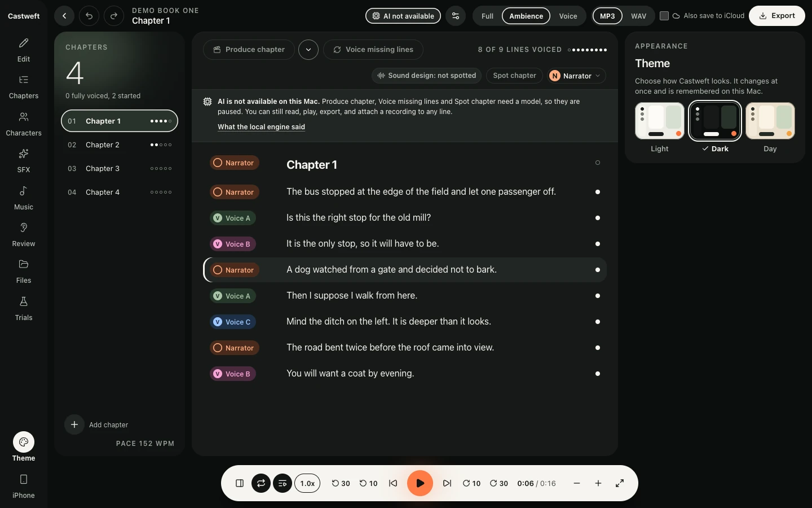This screenshot has height=508, width=812.
Task: Toggle the sidebar panel layout icon
Action: 240,483
